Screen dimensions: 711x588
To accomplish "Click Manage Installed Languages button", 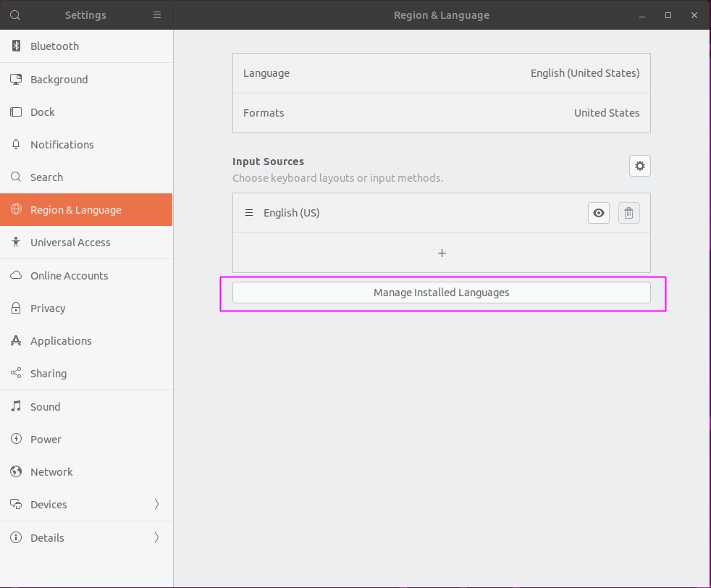I will click(x=442, y=293).
